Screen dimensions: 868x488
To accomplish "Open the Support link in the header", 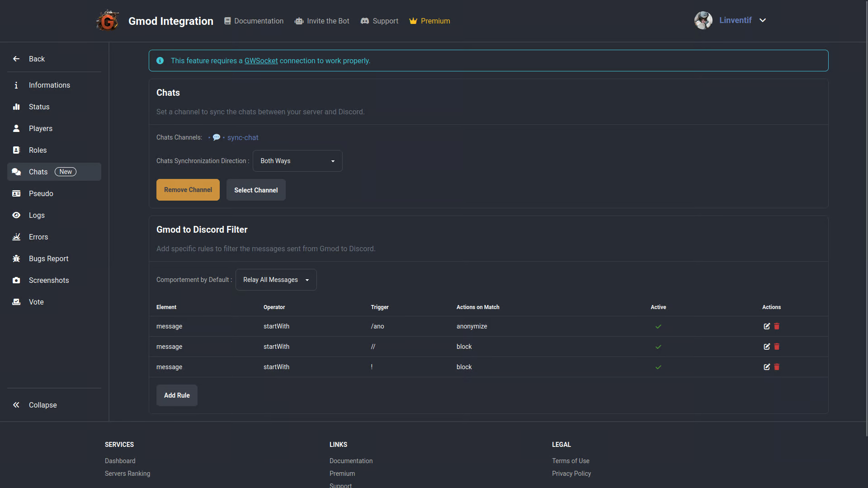I will tap(379, 21).
